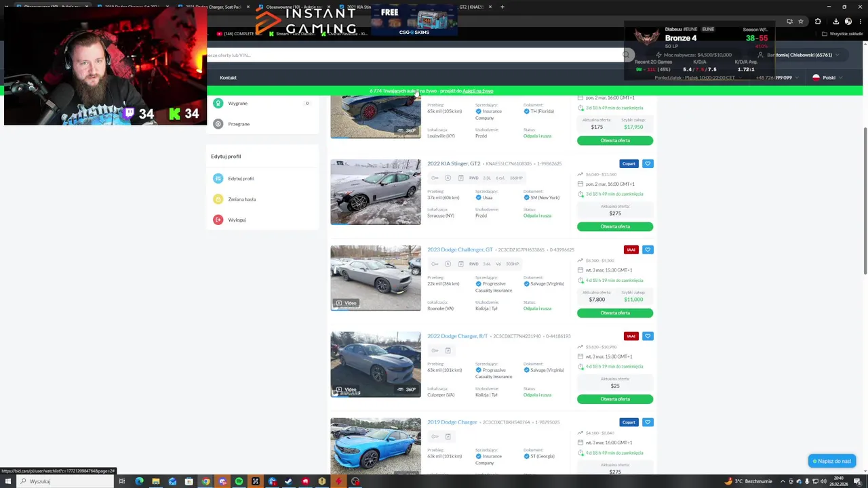Open KIA Stinger photo thumbnail
Image resolution: width=868 pixels, height=488 pixels.
point(376,192)
